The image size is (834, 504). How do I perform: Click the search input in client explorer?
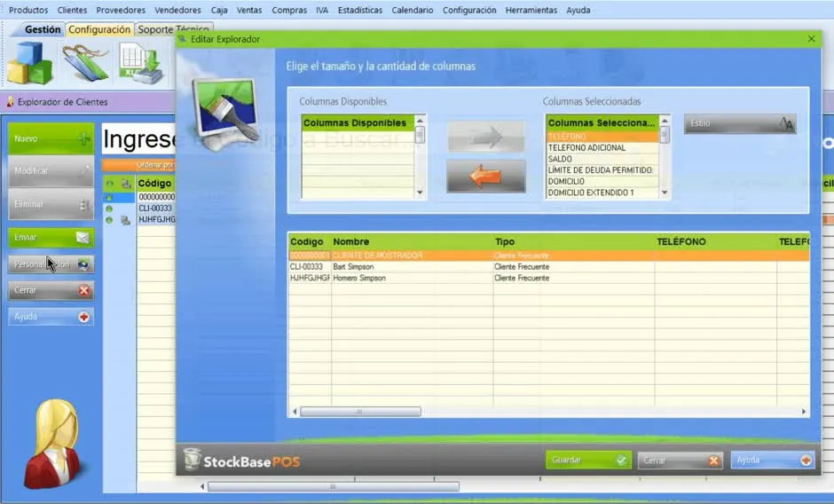coord(138,139)
